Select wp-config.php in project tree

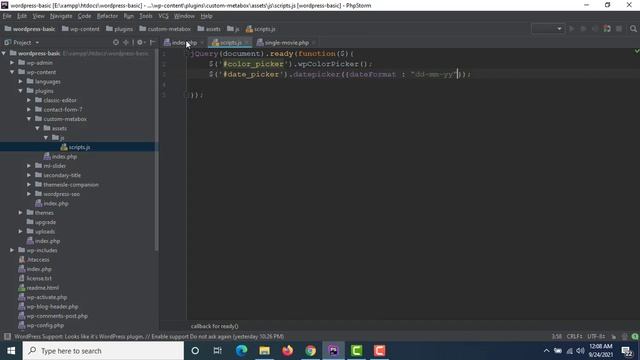point(41,325)
